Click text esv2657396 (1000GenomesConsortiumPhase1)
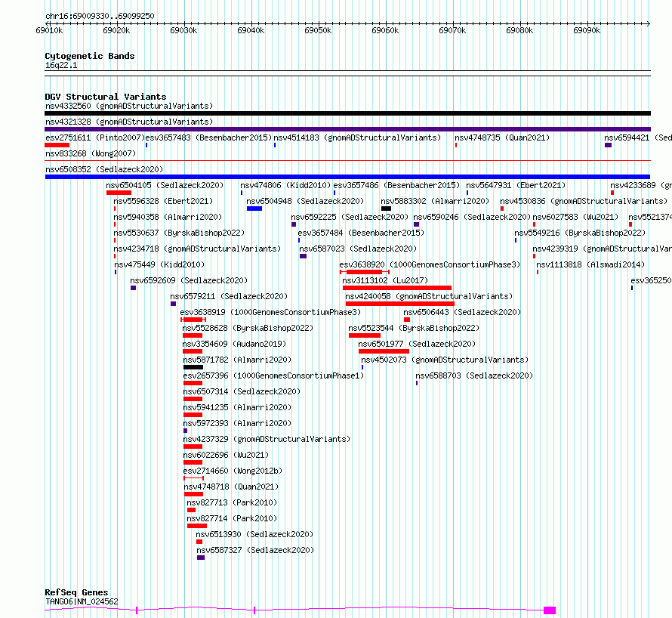 (x=273, y=375)
